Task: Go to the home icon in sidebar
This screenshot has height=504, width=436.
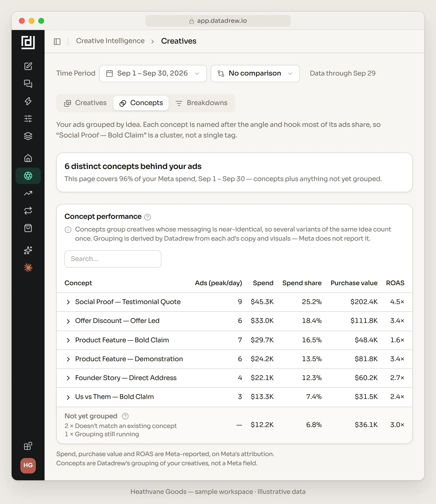Action: [28, 158]
